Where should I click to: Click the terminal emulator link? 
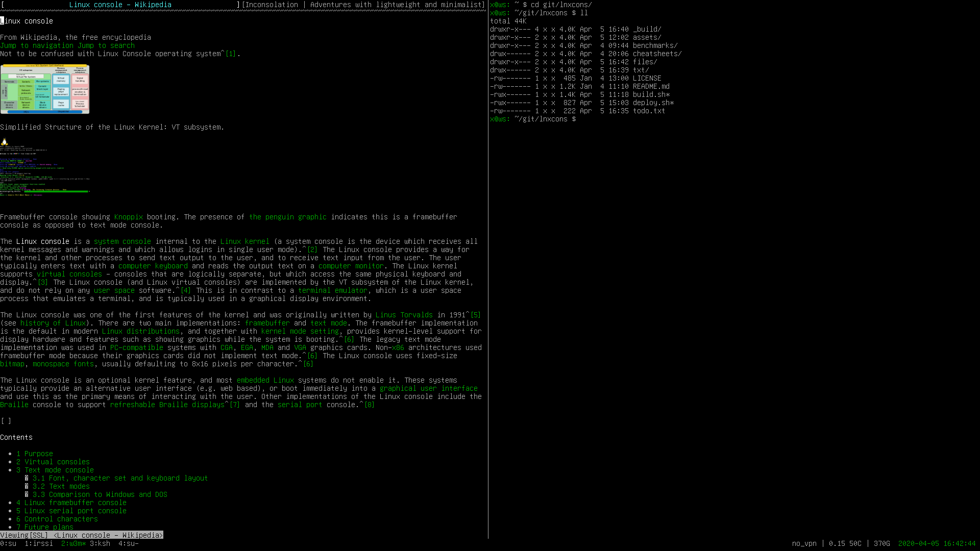pos(332,290)
